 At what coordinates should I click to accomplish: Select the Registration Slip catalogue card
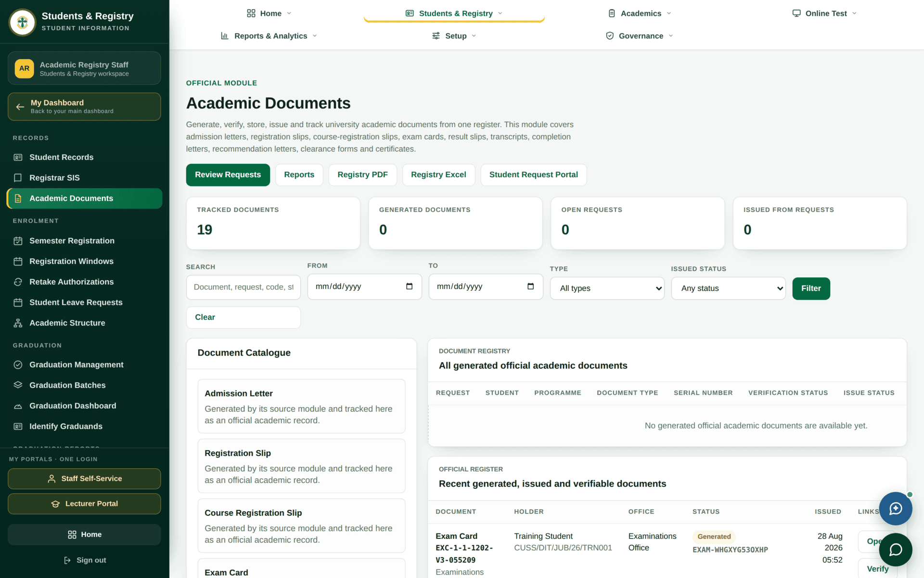(301, 466)
